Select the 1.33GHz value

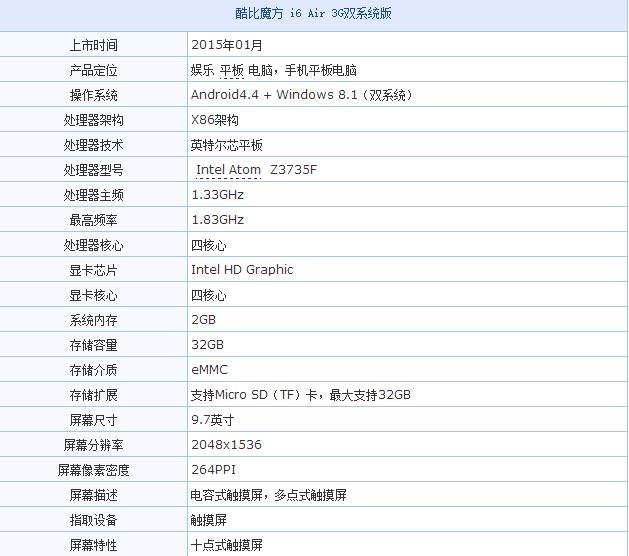(x=218, y=195)
